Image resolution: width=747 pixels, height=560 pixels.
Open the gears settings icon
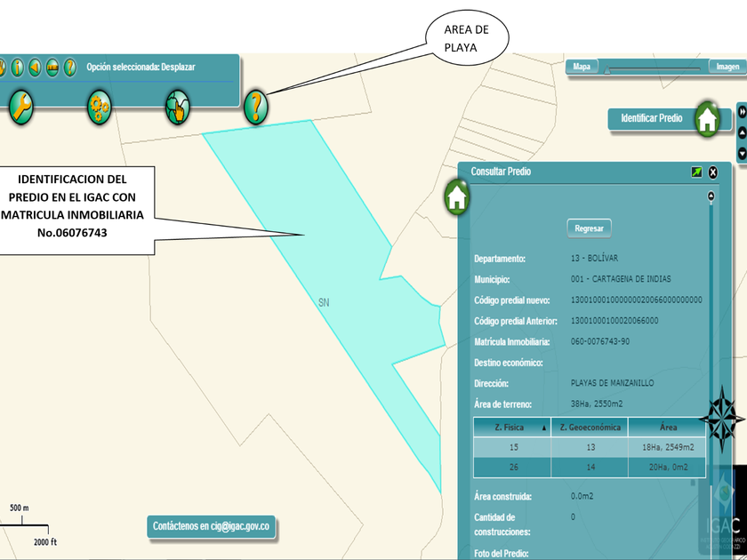(99, 108)
